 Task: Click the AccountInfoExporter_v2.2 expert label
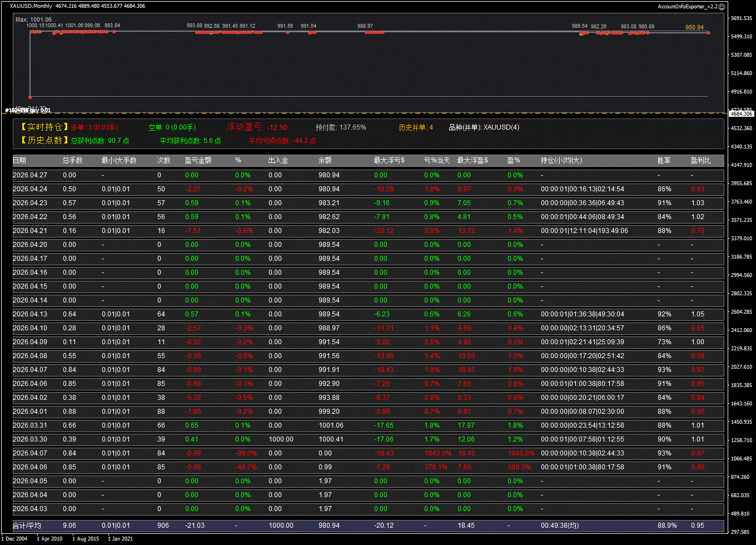click(687, 6)
